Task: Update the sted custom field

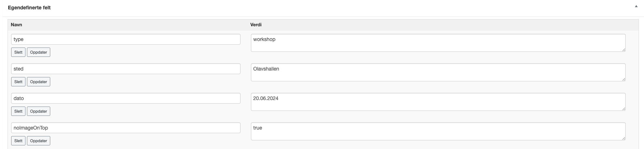Action: tap(38, 82)
